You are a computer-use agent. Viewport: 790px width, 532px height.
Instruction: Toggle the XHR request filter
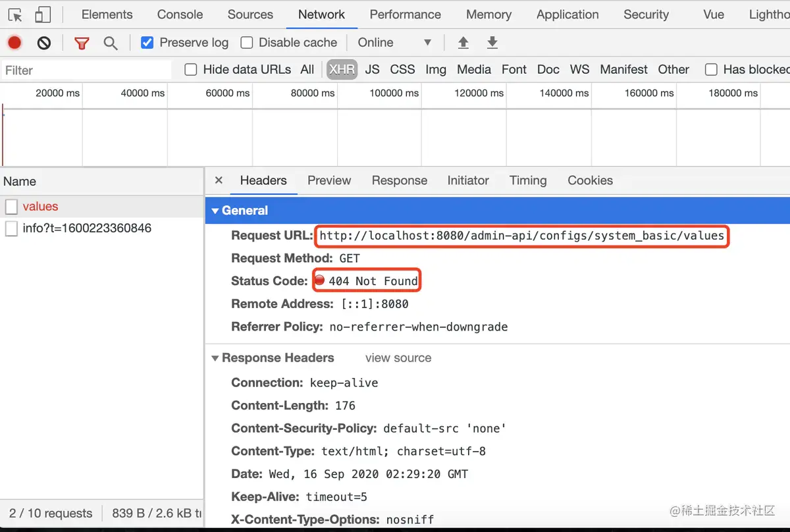(x=342, y=70)
